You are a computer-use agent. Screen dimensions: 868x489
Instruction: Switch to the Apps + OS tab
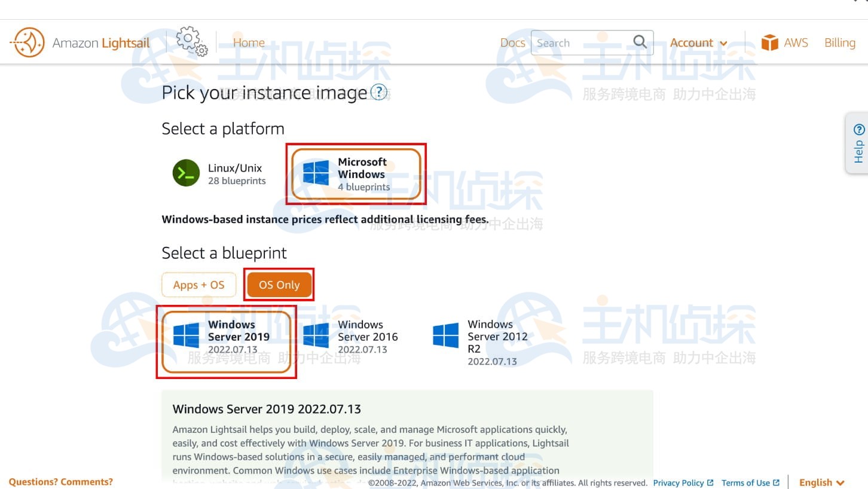pos(199,285)
